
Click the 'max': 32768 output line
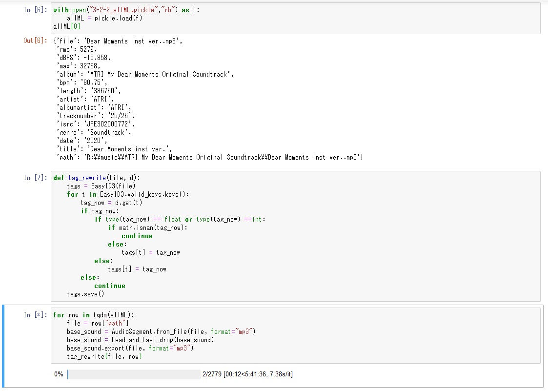pos(79,66)
